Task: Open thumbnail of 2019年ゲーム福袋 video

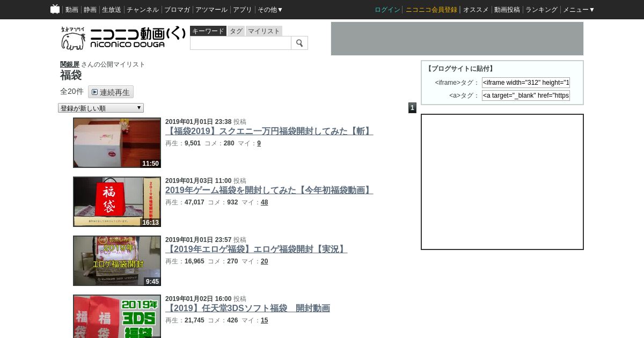Action: pos(117,202)
